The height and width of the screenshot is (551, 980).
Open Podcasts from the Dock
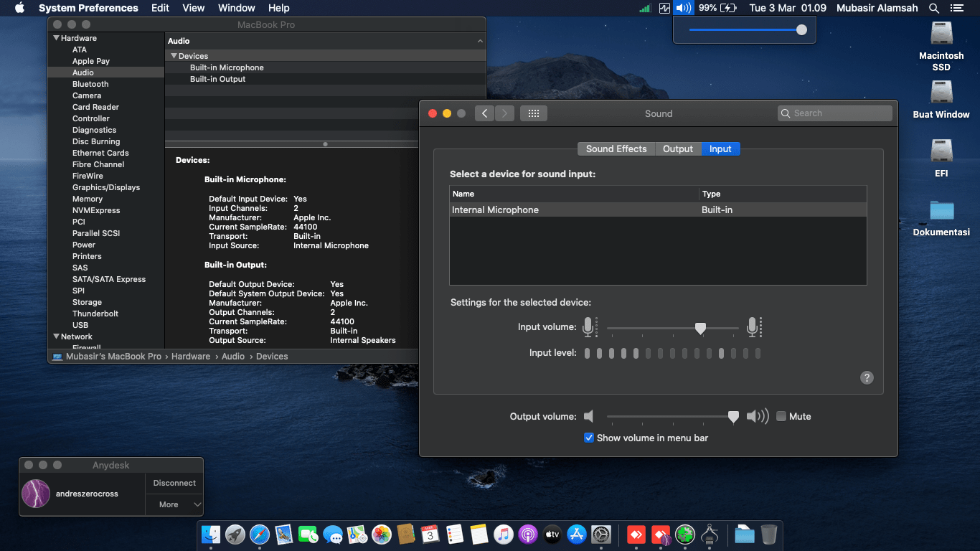click(x=528, y=534)
